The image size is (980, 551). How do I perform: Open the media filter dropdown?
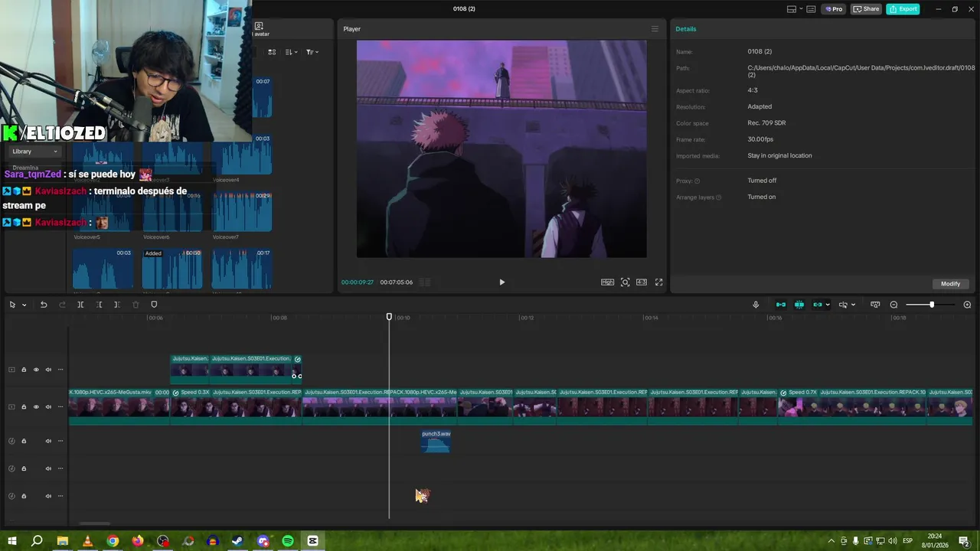[312, 52]
